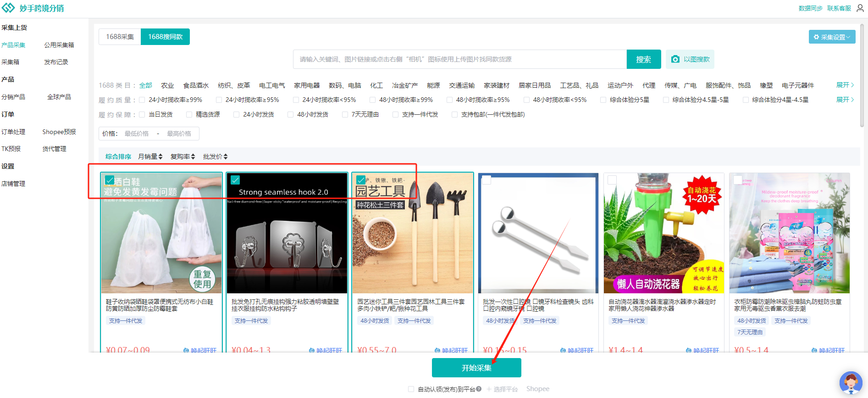The image size is (868, 398).
Task: Click Shopee platform label at bottom
Action: coord(538,389)
